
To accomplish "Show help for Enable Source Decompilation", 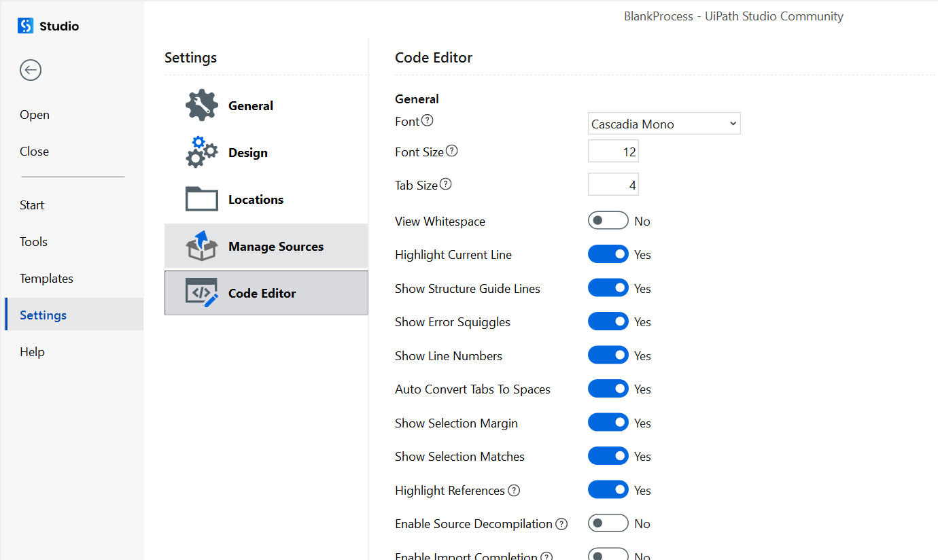I will pyautogui.click(x=561, y=524).
